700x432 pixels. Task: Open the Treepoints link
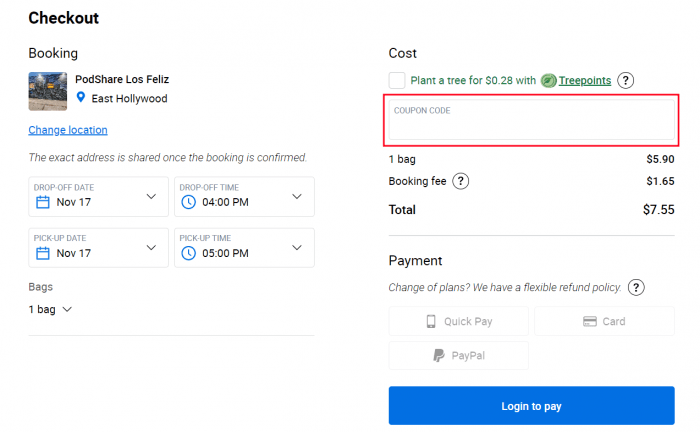585,80
